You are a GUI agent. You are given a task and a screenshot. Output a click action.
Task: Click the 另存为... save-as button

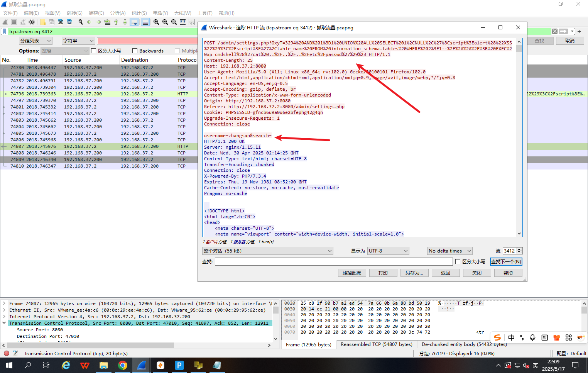(x=414, y=273)
